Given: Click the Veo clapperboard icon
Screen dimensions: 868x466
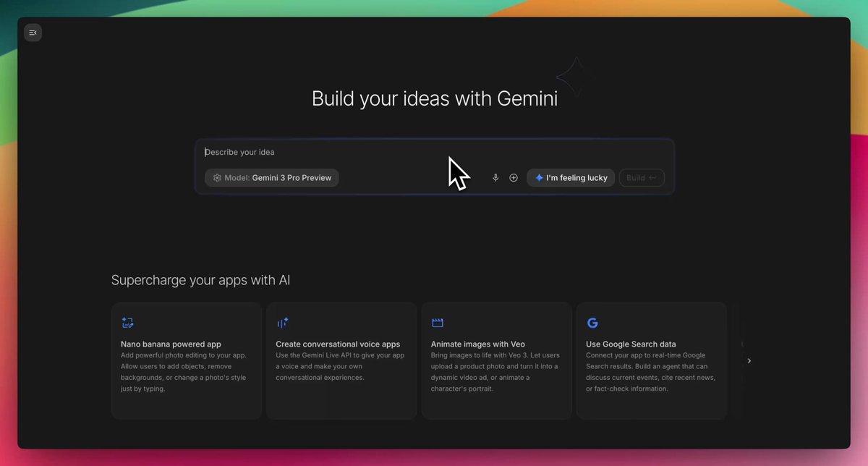Looking at the screenshot, I should [437, 323].
